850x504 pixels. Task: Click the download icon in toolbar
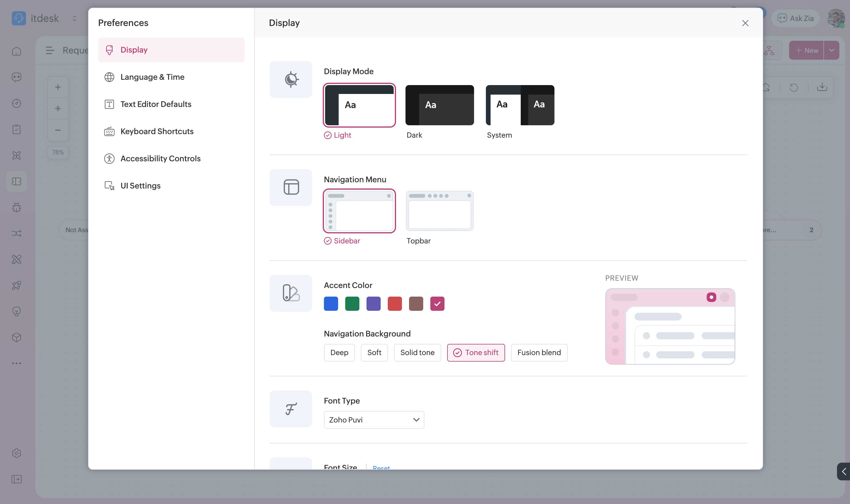click(822, 87)
